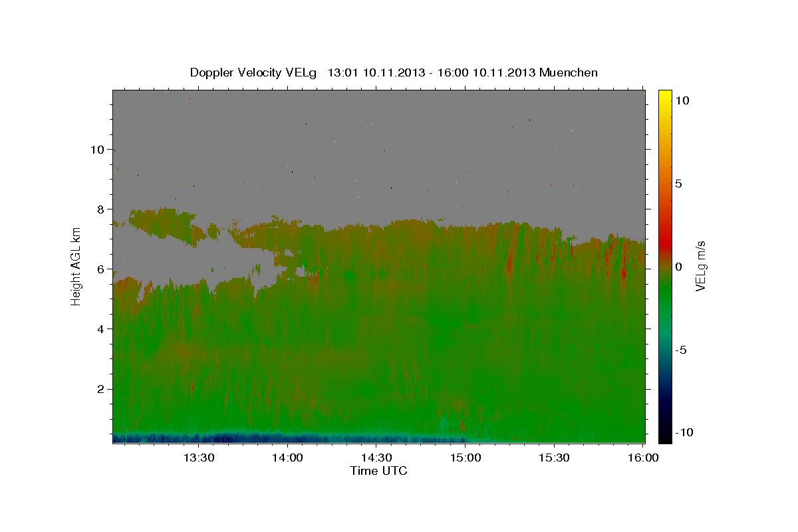The height and width of the screenshot is (532, 798).
Task: Click the colorbar value -10 label
Action: 684,433
